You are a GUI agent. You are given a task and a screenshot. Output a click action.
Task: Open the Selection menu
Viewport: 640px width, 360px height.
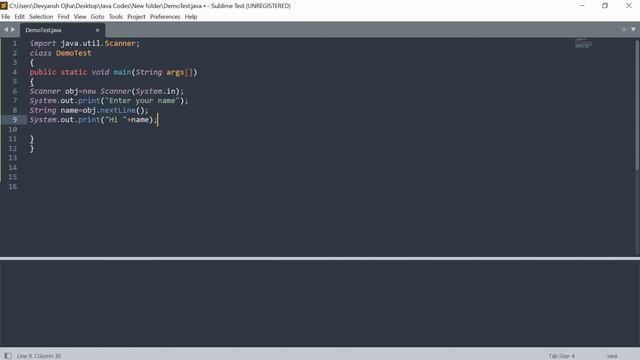coord(41,17)
